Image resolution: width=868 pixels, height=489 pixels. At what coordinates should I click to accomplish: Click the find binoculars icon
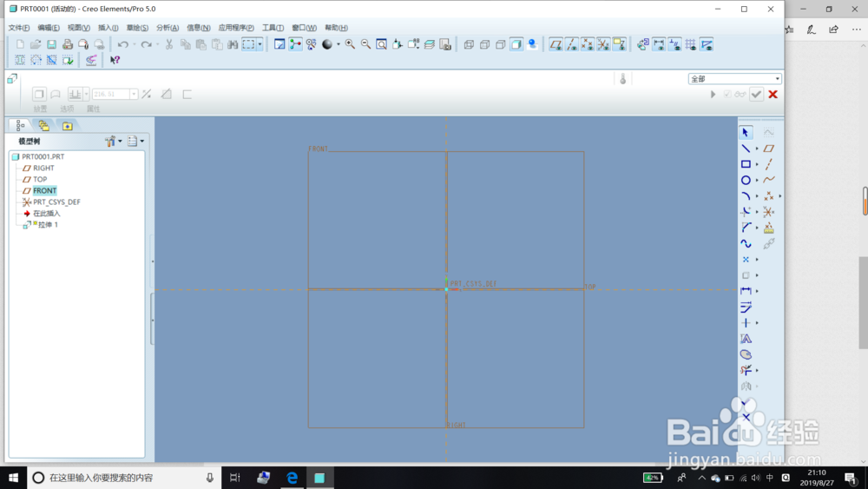click(x=233, y=44)
